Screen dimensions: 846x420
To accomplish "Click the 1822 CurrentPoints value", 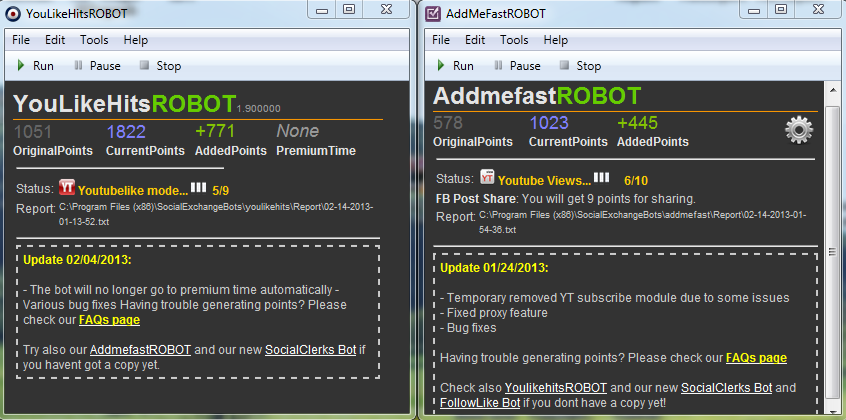I will click(x=126, y=132).
